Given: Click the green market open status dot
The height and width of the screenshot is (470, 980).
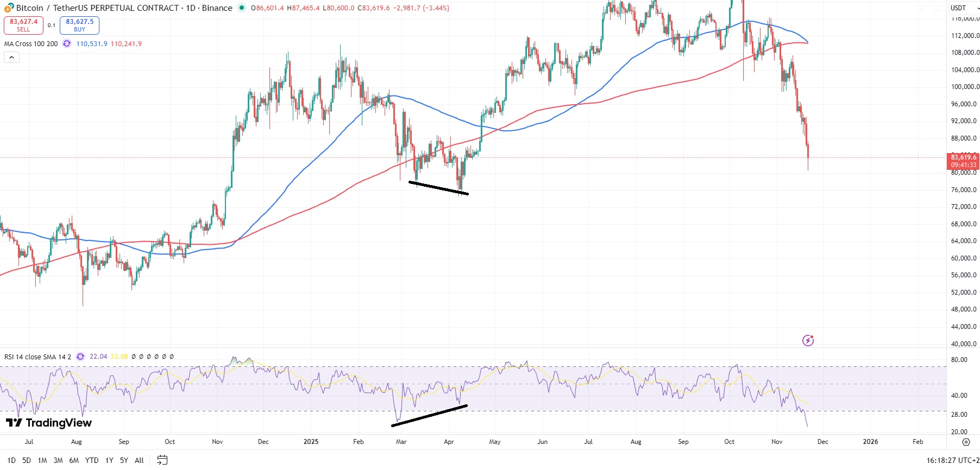Looking at the screenshot, I should (x=242, y=8).
